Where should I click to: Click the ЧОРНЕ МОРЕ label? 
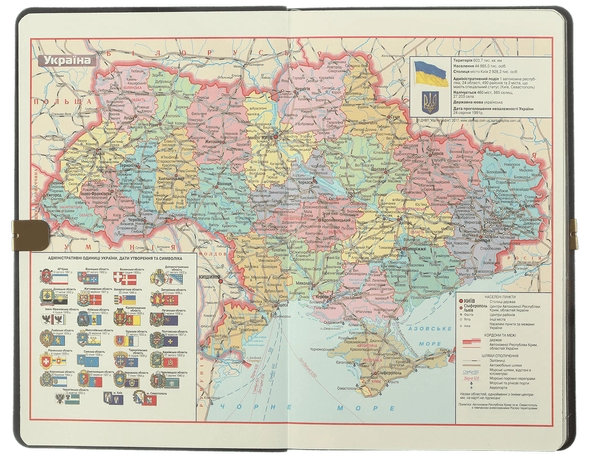(x=307, y=407)
